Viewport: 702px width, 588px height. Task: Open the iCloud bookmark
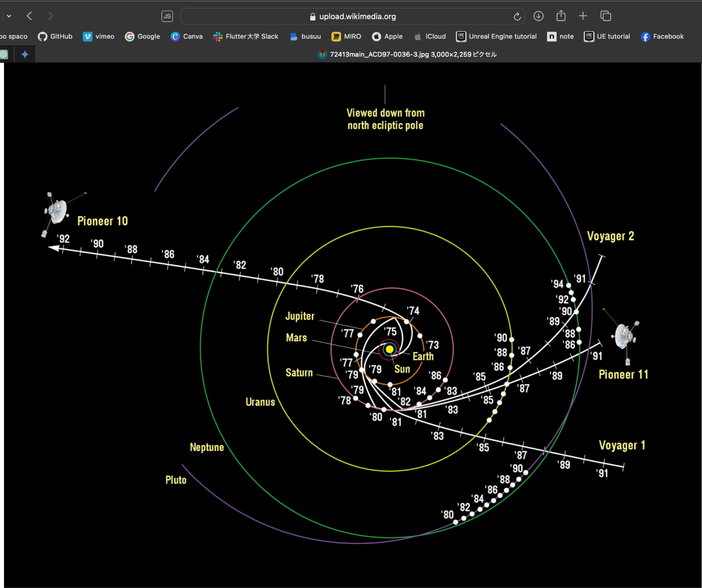pyautogui.click(x=430, y=36)
